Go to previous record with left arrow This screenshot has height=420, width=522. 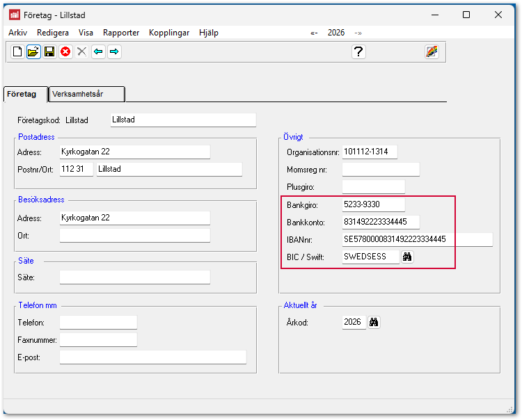[x=98, y=51]
